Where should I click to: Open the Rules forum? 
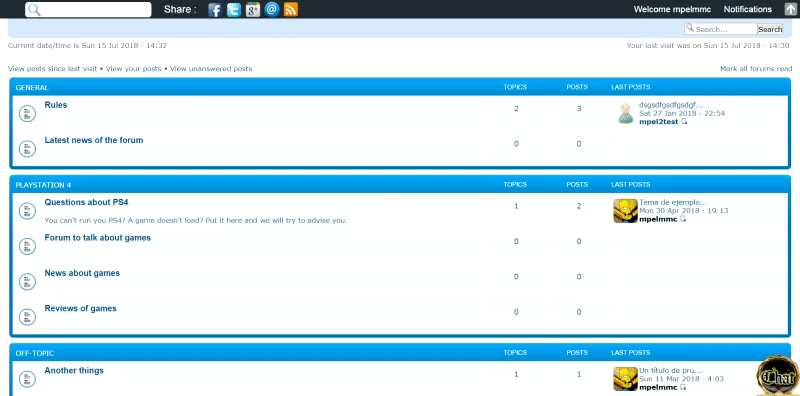[56, 105]
